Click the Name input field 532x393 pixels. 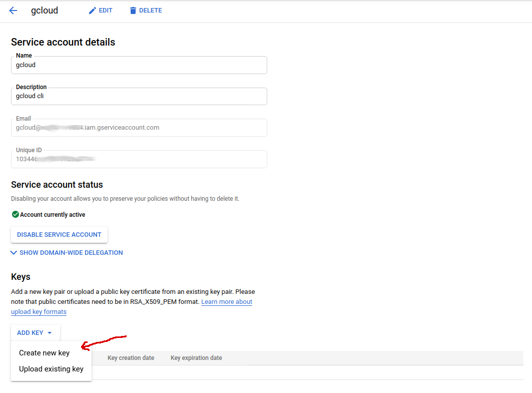pos(139,65)
